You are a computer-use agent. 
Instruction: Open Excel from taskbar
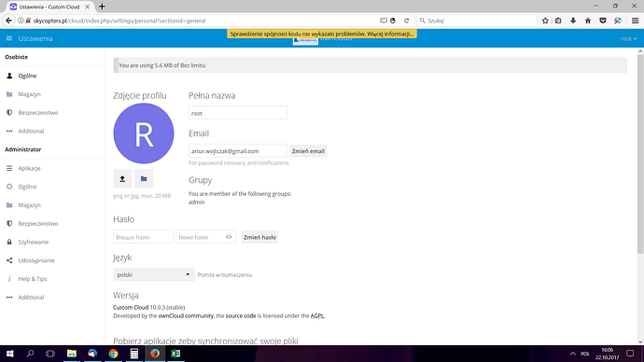pos(175,354)
